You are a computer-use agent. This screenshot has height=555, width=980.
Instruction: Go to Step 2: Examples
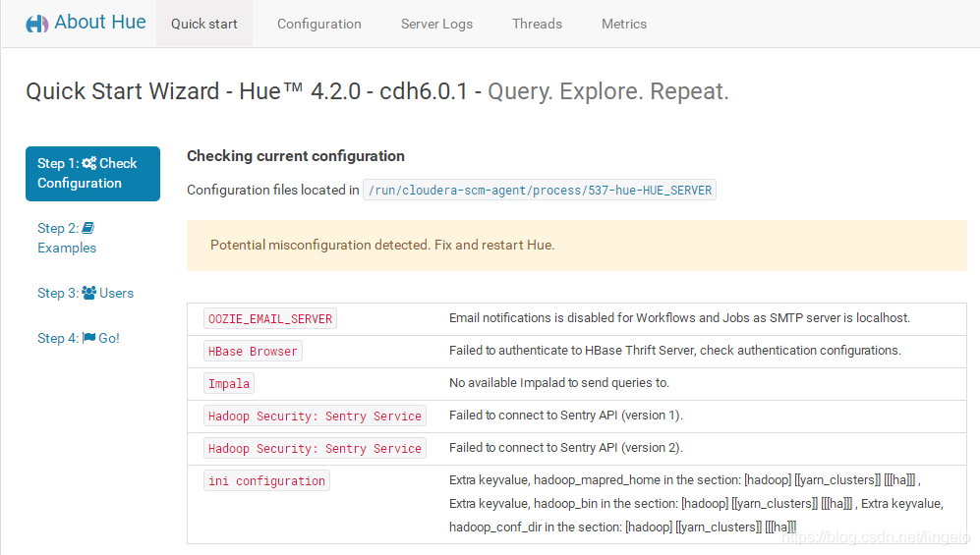click(x=67, y=238)
